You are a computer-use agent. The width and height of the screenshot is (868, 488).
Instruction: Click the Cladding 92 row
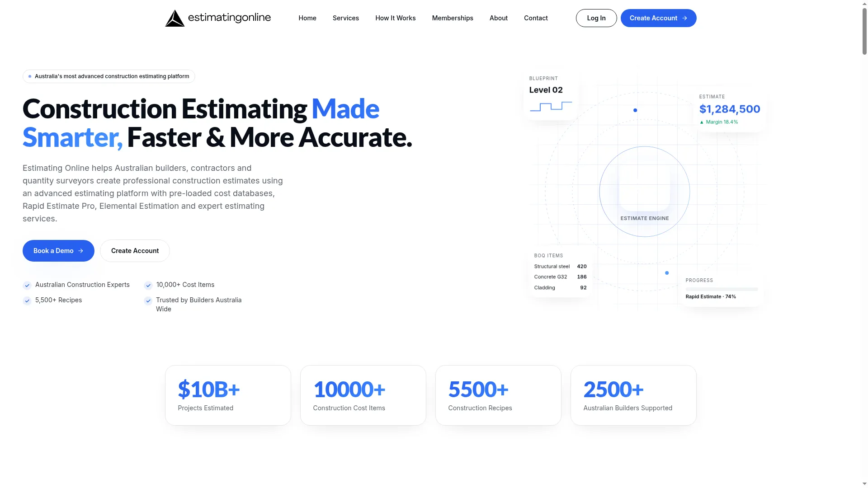coord(560,288)
